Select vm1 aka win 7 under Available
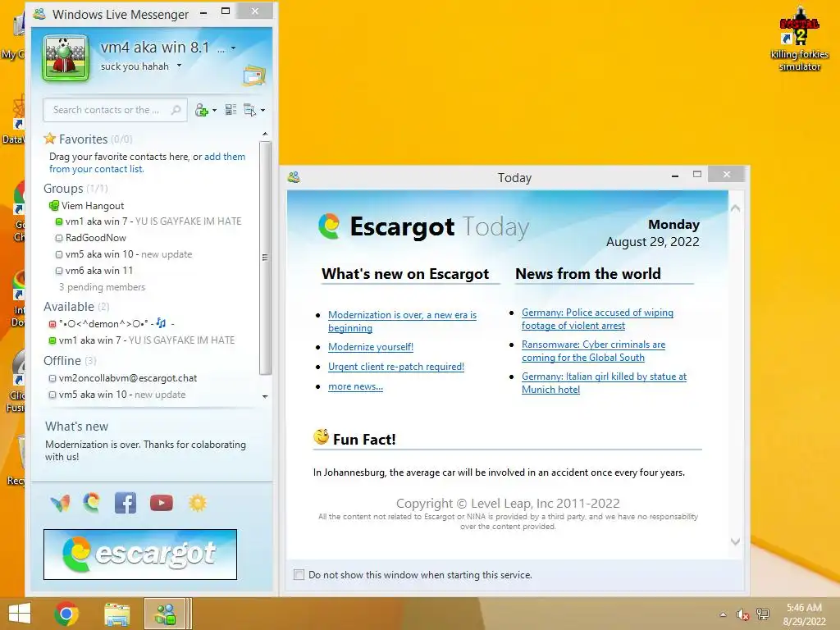 (142, 340)
